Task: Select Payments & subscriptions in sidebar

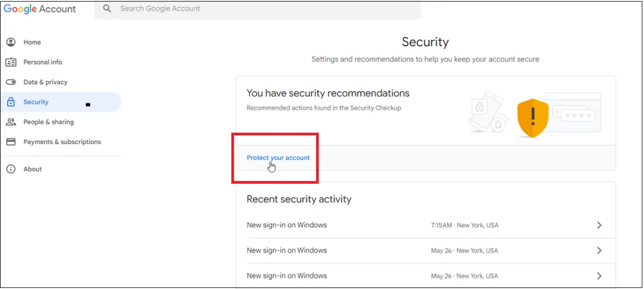Action: 62,142
